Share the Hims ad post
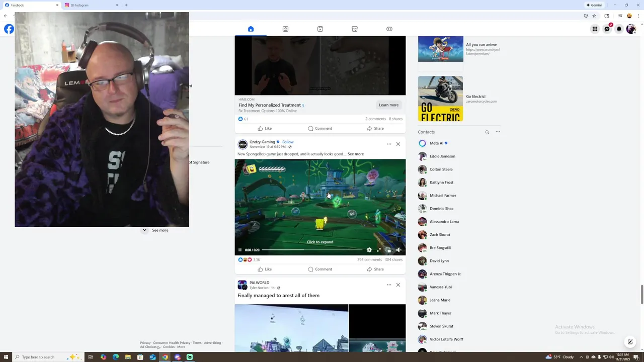644x362 pixels. (x=375, y=128)
